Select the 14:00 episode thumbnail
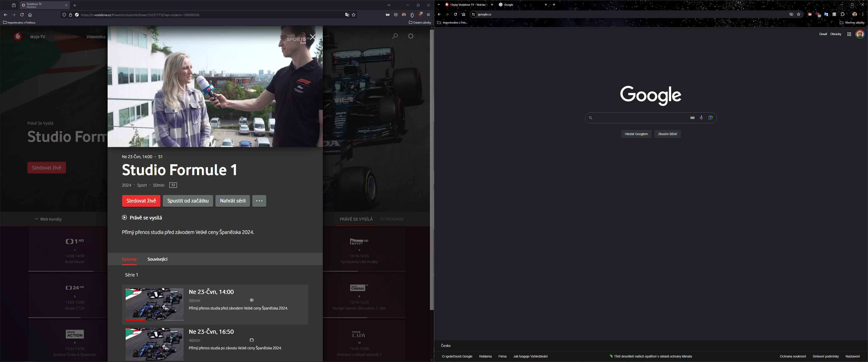 (x=155, y=304)
